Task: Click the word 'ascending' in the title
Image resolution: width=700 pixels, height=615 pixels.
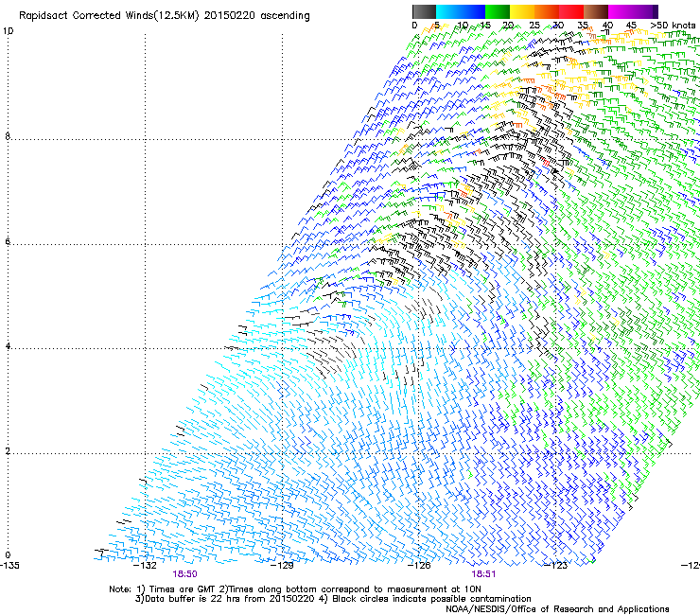Action: pos(285,16)
